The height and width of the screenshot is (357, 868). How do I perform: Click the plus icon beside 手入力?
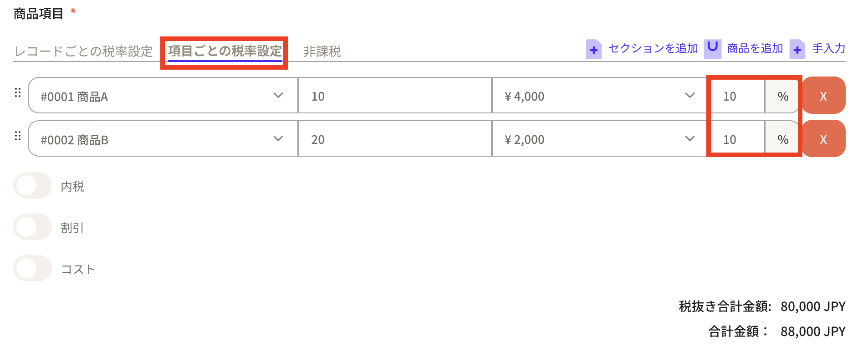pyautogui.click(x=797, y=49)
